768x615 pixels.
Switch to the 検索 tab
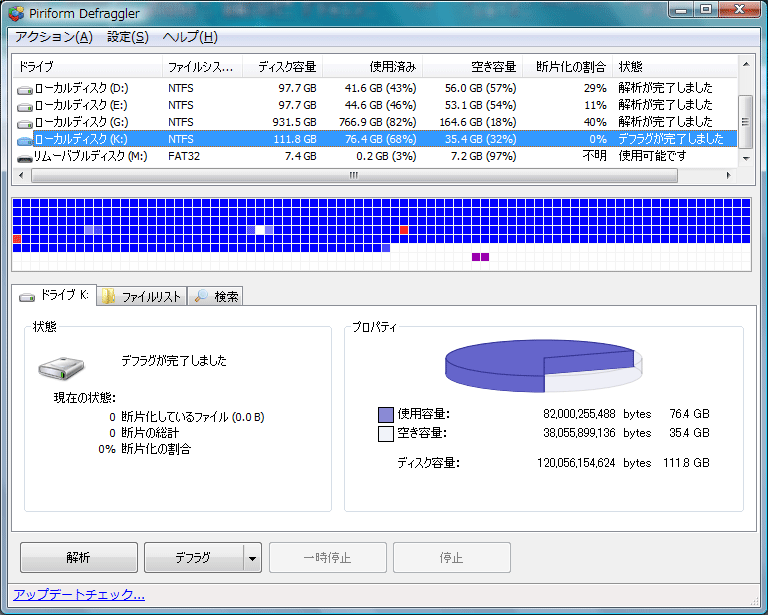coord(216,296)
